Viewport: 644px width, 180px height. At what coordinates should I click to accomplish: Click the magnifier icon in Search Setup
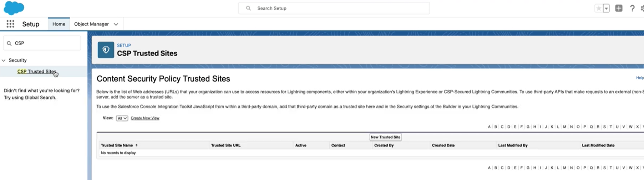248,8
